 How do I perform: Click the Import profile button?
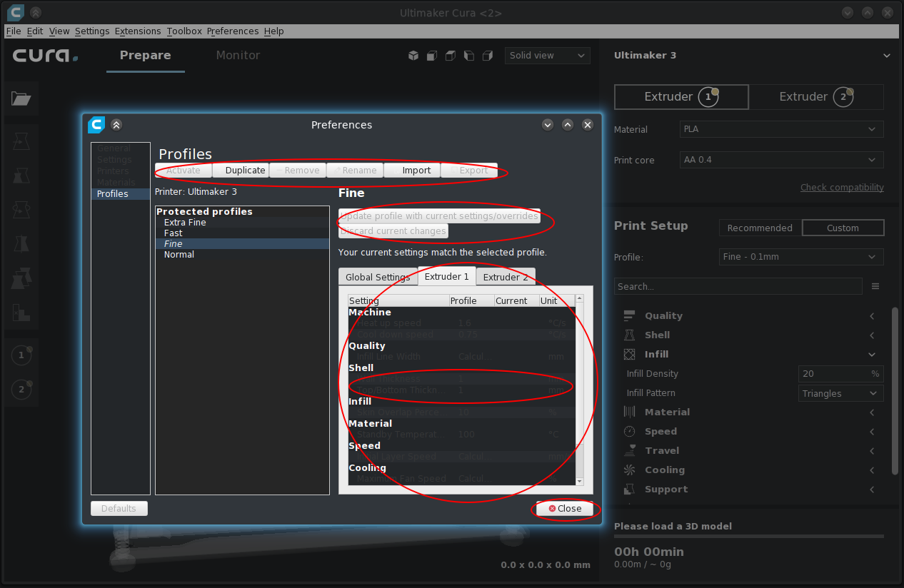coord(412,170)
